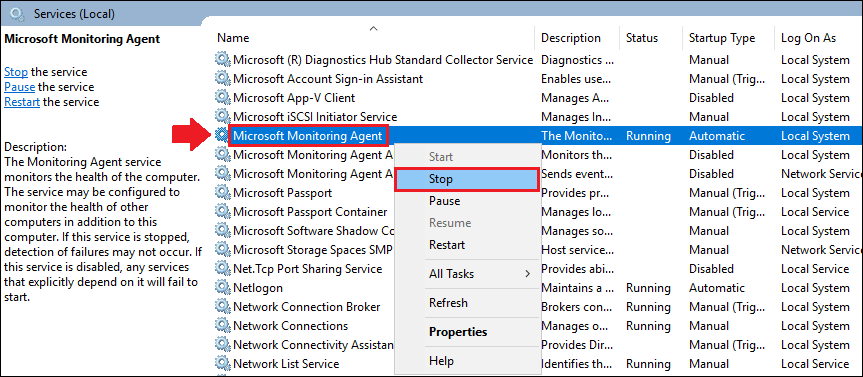This screenshot has width=863, height=377.
Task: Click gear icon for Microsoft Storage Spaces SMP
Action: [x=222, y=250]
